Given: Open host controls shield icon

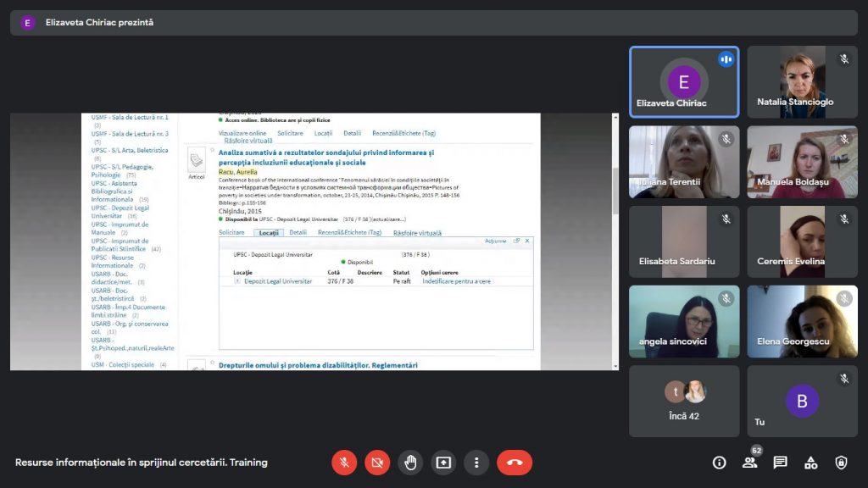Looking at the screenshot, I should (x=842, y=463).
